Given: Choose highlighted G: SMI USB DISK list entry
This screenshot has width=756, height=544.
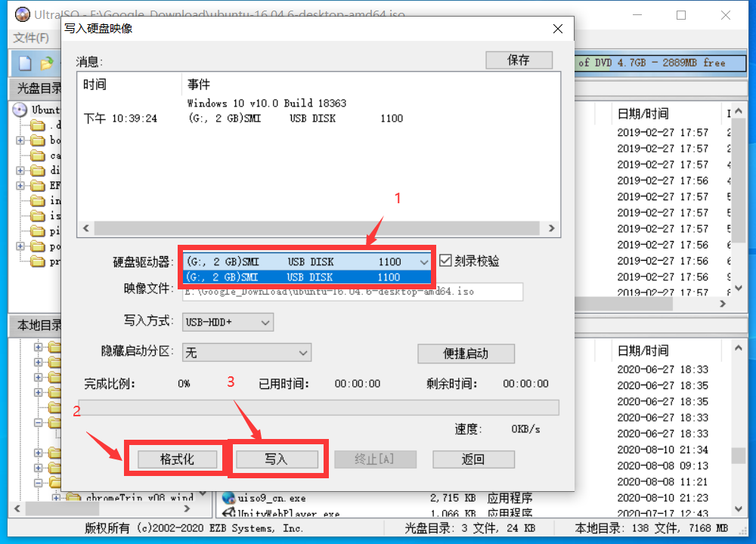Looking at the screenshot, I should pyautogui.click(x=307, y=277).
